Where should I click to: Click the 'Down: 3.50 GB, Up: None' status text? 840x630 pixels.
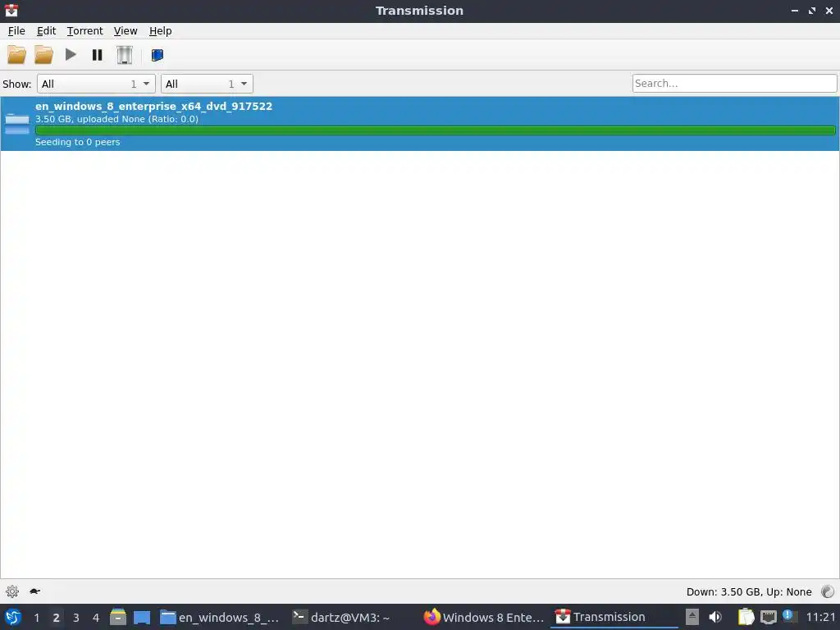pos(749,592)
